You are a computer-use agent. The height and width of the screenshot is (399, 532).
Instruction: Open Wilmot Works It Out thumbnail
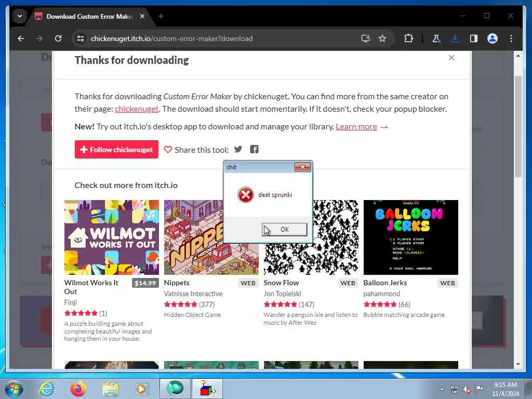pyautogui.click(x=112, y=237)
